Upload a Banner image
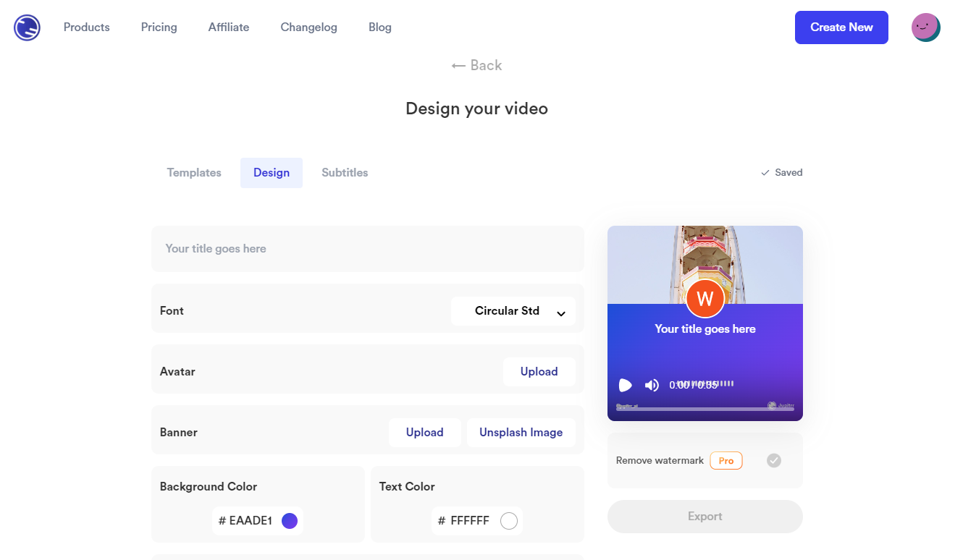Viewport: 963px width, 560px height. [x=424, y=433]
